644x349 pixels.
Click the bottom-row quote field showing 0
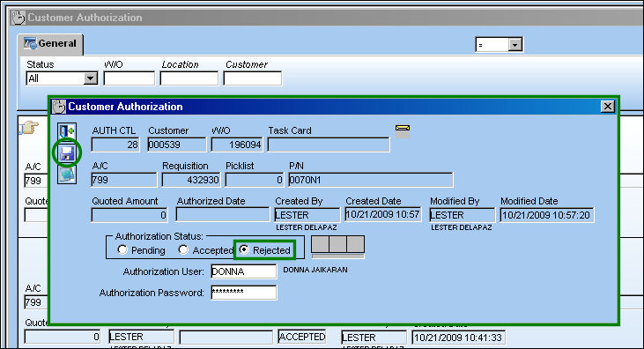[62, 337]
